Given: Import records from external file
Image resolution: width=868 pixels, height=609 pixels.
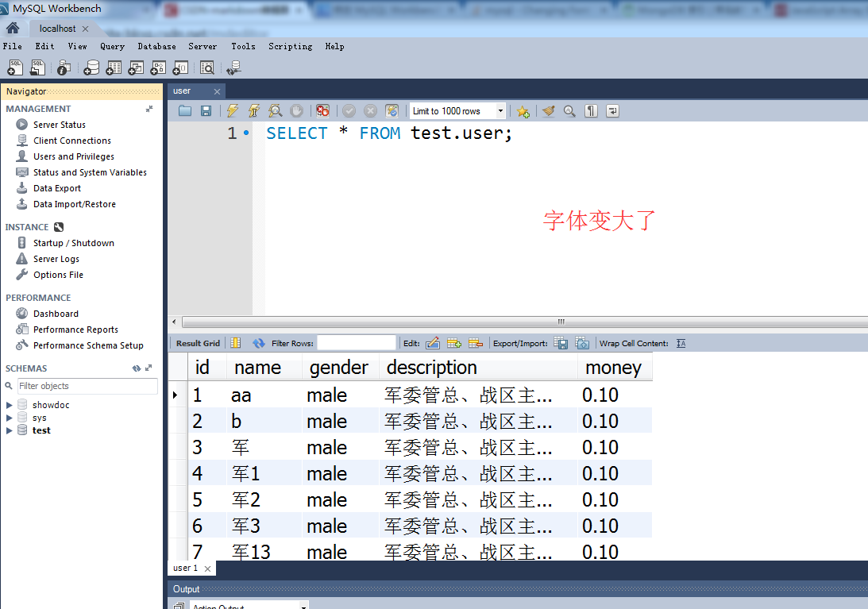Looking at the screenshot, I should click(582, 343).
